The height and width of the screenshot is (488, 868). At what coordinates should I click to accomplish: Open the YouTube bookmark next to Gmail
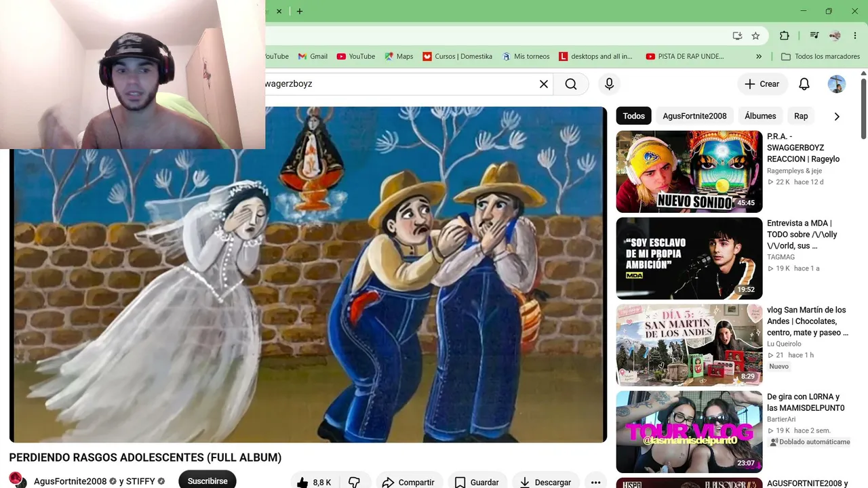355,56
